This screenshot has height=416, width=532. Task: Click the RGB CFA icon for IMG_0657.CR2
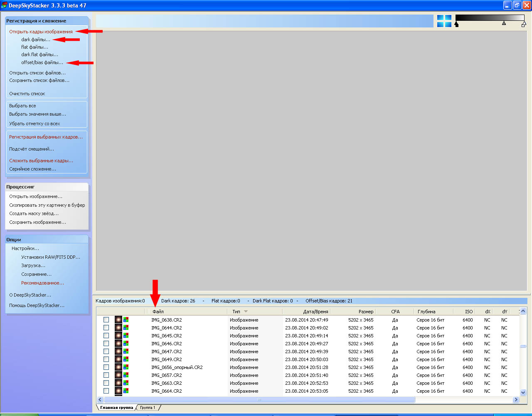pyautogui.click(x=126, y=375)
